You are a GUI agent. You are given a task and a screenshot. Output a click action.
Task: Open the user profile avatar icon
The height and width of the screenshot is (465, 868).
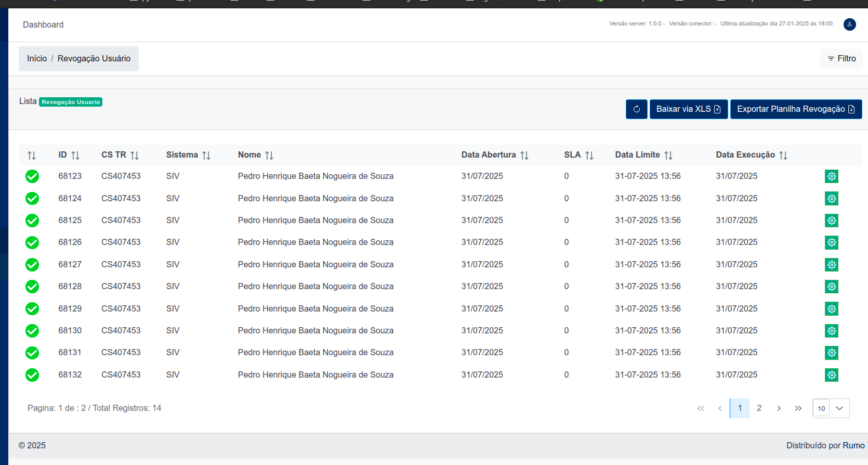coord(849,24)
